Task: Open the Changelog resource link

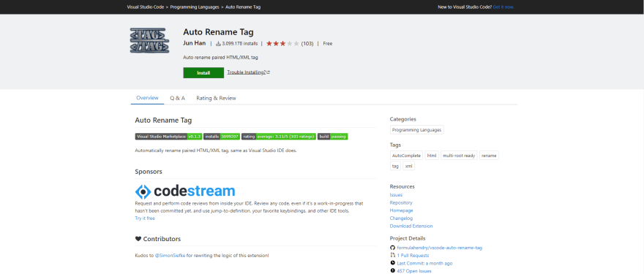Action: coord(401,218)
